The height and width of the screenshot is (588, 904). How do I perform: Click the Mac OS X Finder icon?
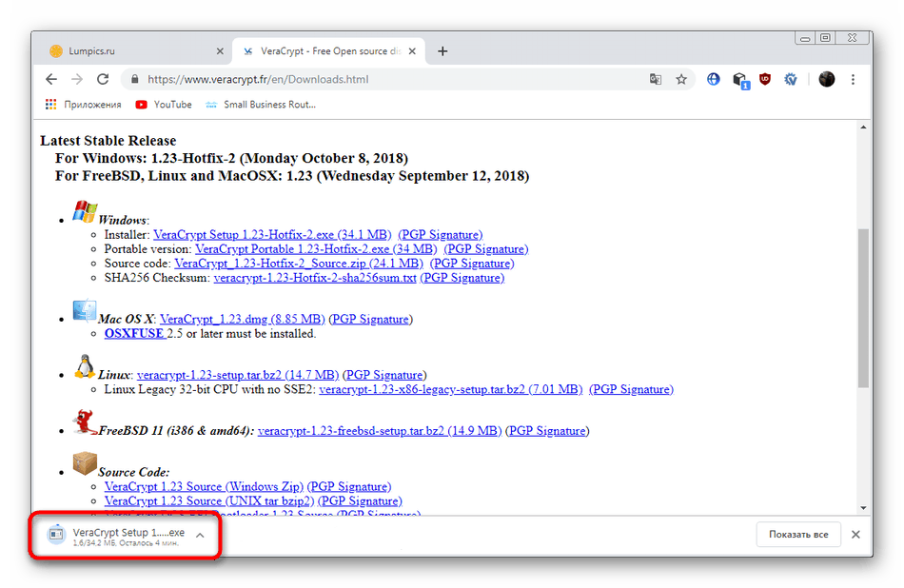pos(84,310)
